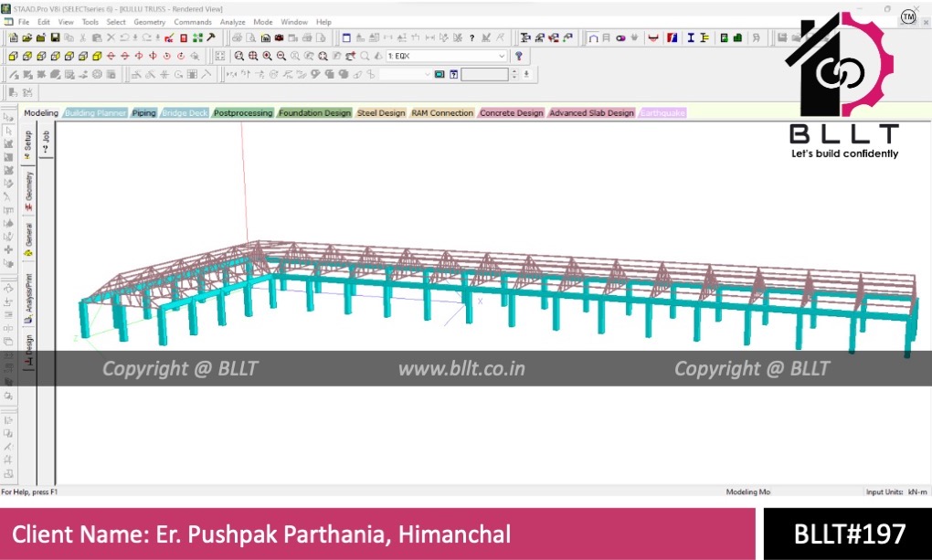Screen dimensions: 932x560
Task: Click the New Structure icon in the toolbar
Action: tap(13, 37)
